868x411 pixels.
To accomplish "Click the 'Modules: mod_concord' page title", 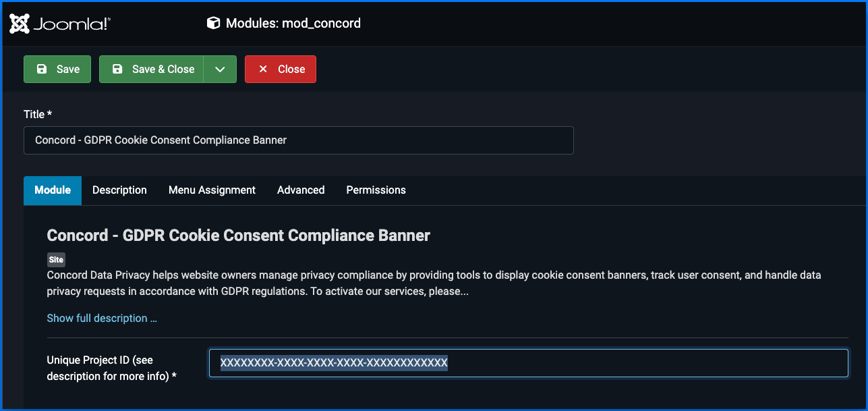I will click(293, 24).
